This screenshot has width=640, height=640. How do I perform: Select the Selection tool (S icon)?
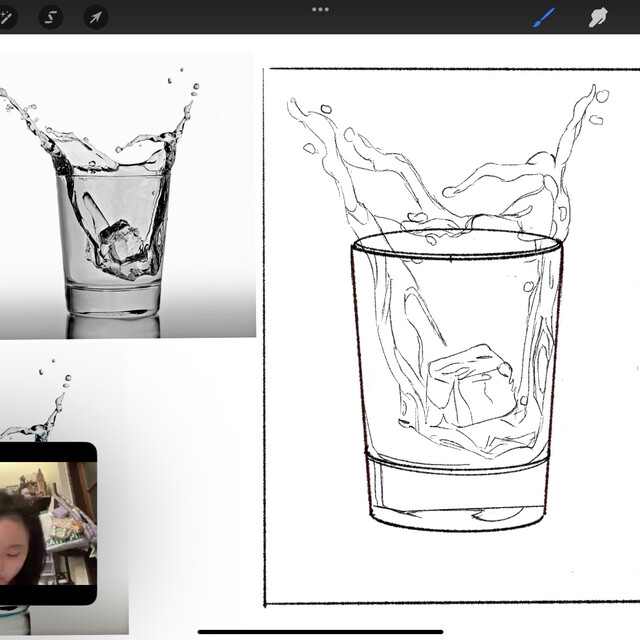pos(51,17)
